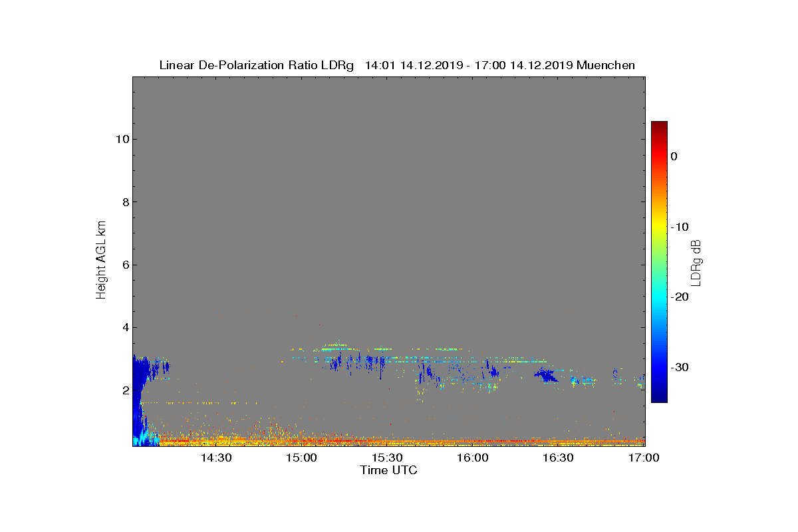Click the LDRg colorbar scale
This screenshot has height=532, width=798.
(659, 262)
